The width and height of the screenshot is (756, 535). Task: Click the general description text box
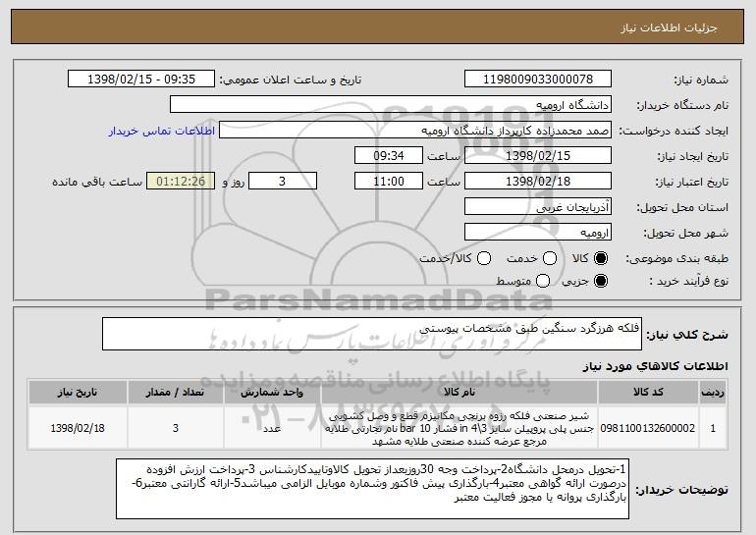pyautogui.click(x=372, y=334)
